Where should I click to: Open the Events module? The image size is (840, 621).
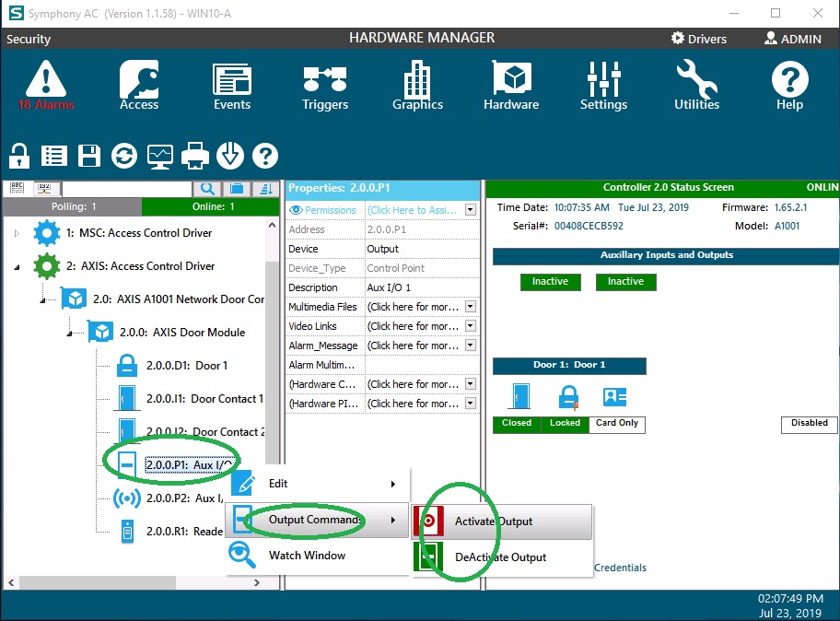232,85
